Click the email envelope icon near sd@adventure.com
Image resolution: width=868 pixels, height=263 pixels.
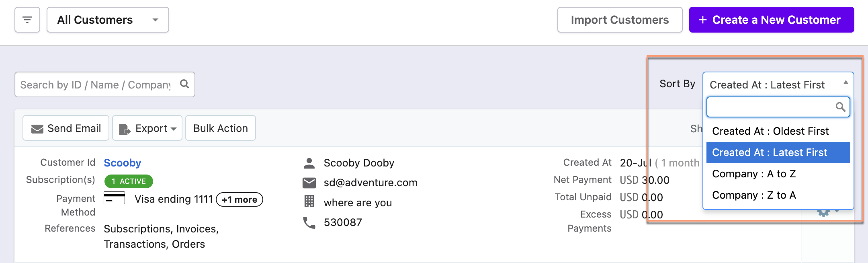coord(309,183)
